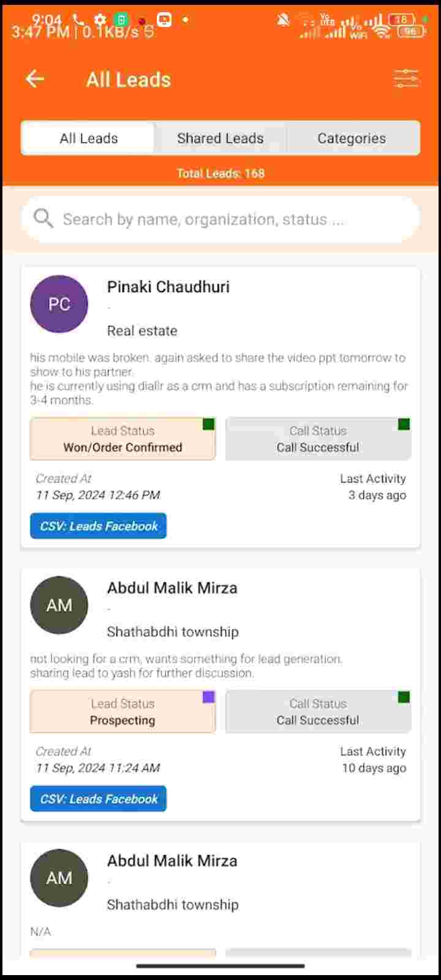Open the Pinaki Chaudhuri lead name
Image resolution: width=441 pixels, height=980 pixels.
168,287
